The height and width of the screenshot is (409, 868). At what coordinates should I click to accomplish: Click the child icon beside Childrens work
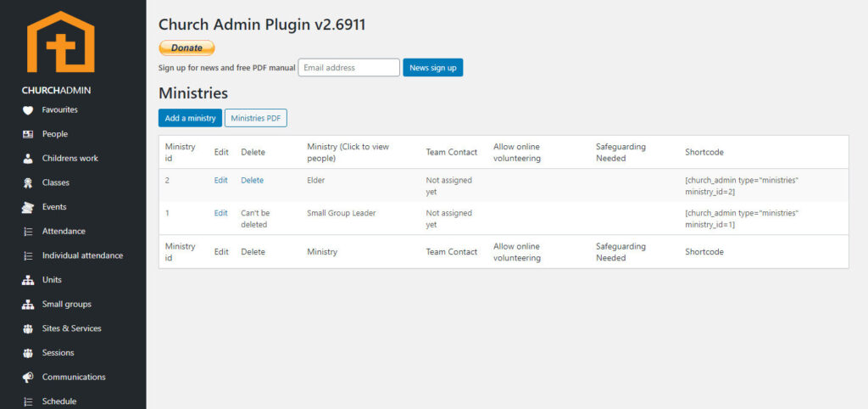click(x=28, y=159)
